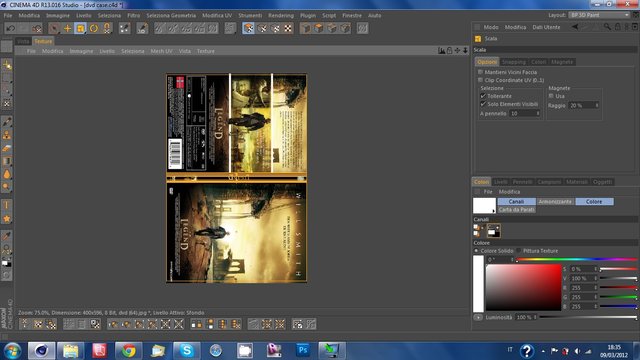Uncheck the Tollerante option
The width and height of the screenshot is (640, 360).
point(483,96)
